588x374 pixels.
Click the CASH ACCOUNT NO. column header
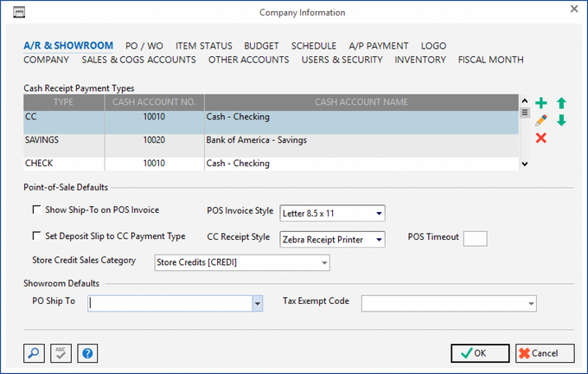pos(154,102)
